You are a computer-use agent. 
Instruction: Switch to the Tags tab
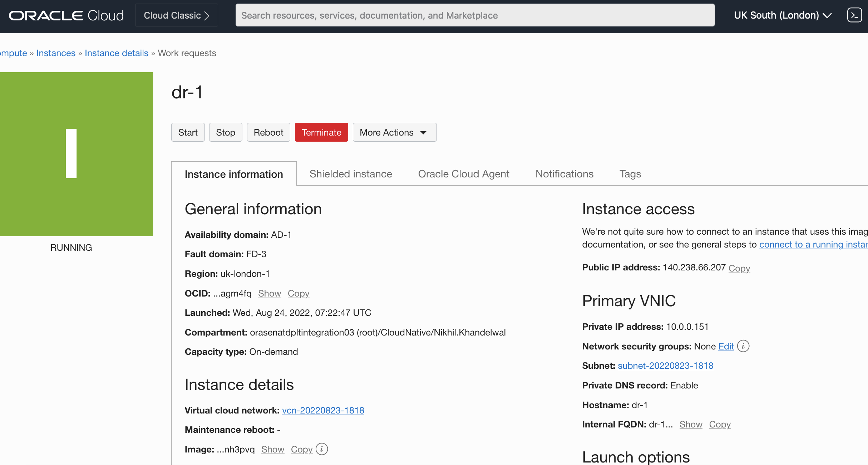coord(630,174)
